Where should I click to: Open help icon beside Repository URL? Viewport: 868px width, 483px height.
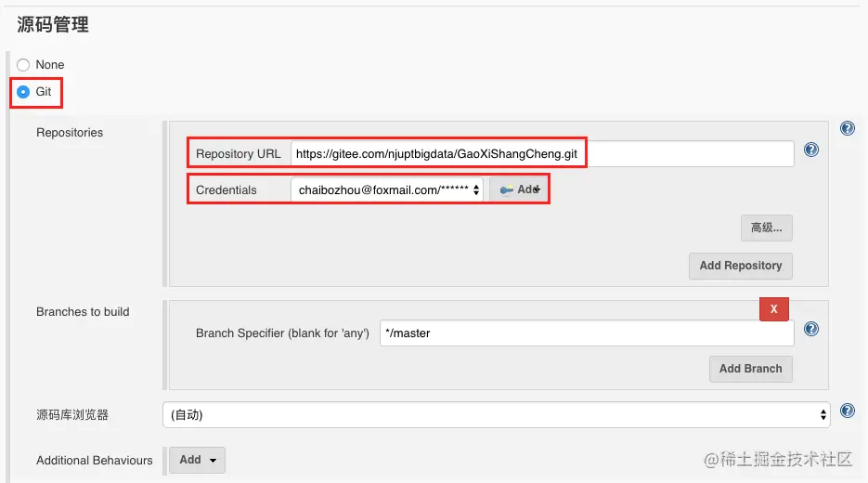click(x=811, y=150)
